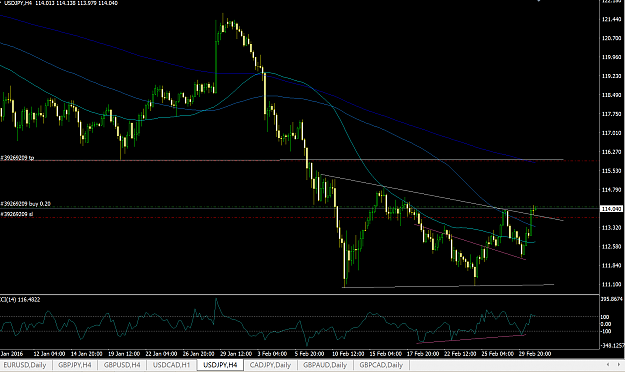Click the 111.840 price axis value

tap(611, 266)
